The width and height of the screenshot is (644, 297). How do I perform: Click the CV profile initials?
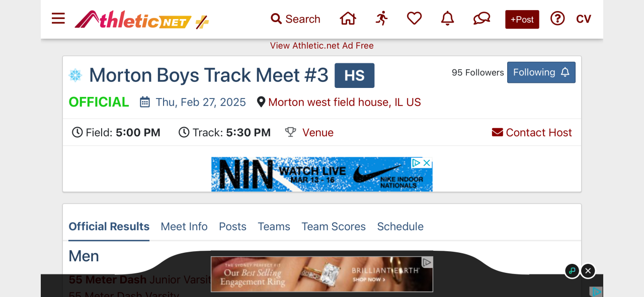tap(584, 19)
